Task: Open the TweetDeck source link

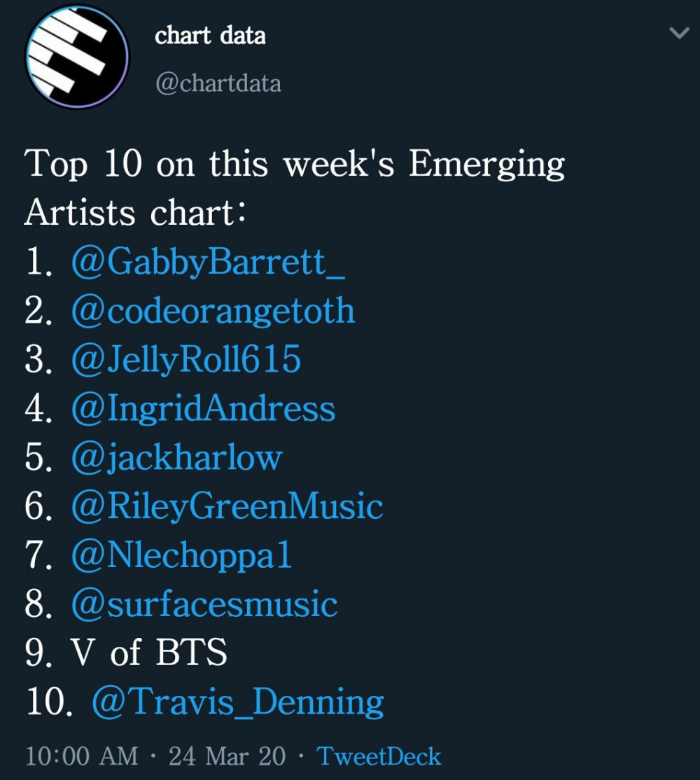Action: (x=379, y=757)
